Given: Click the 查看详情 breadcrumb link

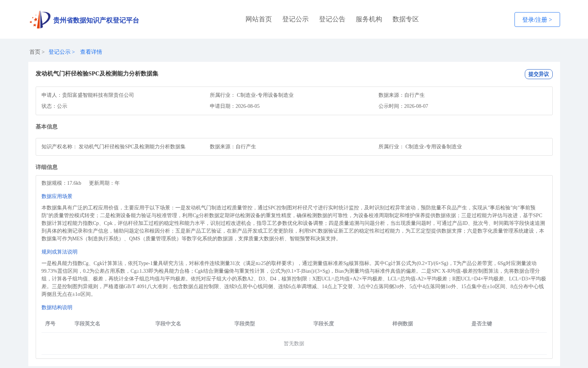Looking at the screenshot, I should point(91,52).
